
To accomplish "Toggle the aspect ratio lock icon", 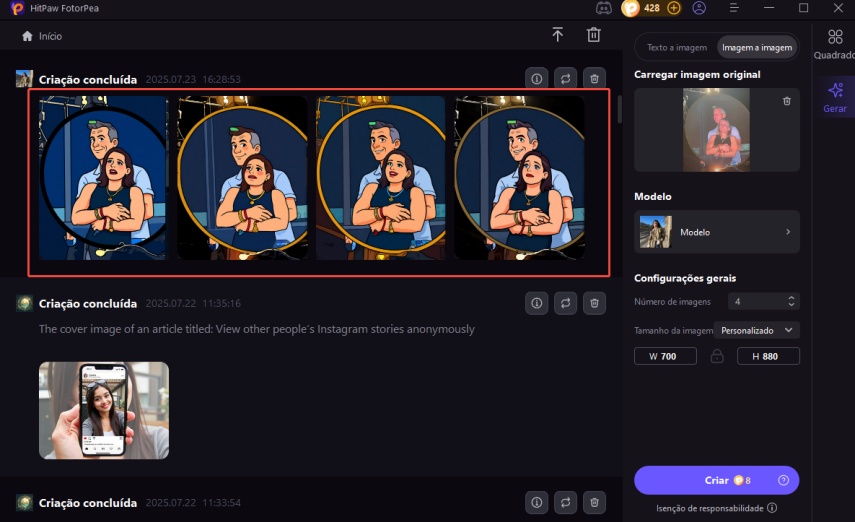I will (x=716, y=356).
